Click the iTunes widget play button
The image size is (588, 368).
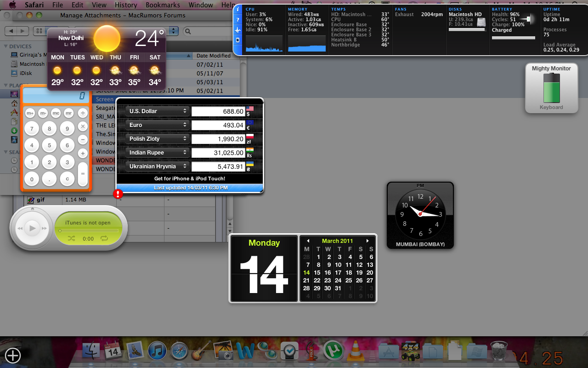(x=32, y=228)
